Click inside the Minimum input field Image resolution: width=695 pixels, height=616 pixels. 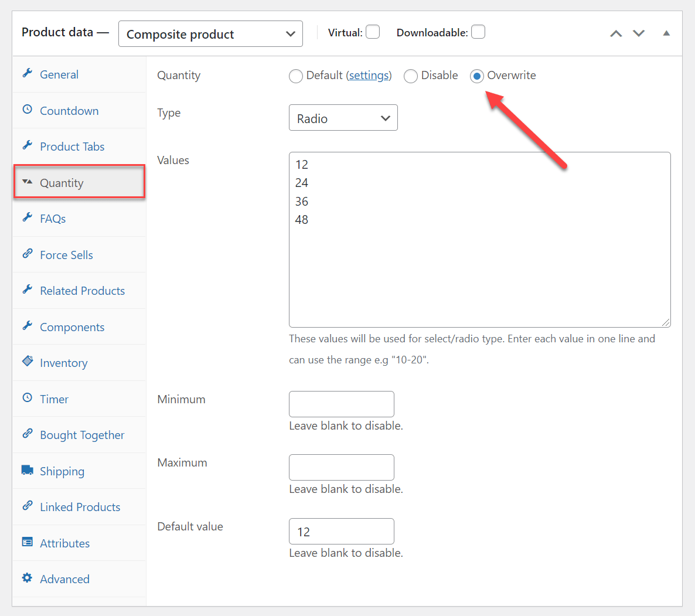341,404
